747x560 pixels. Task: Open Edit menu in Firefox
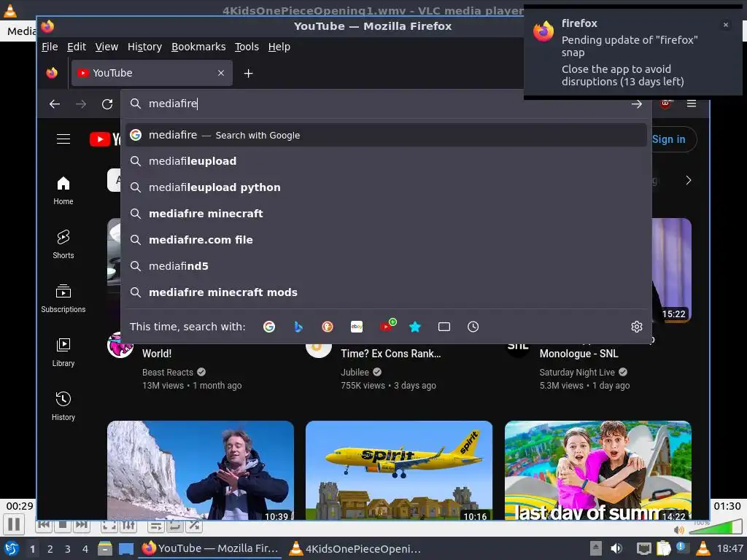(x=77, y=47)
